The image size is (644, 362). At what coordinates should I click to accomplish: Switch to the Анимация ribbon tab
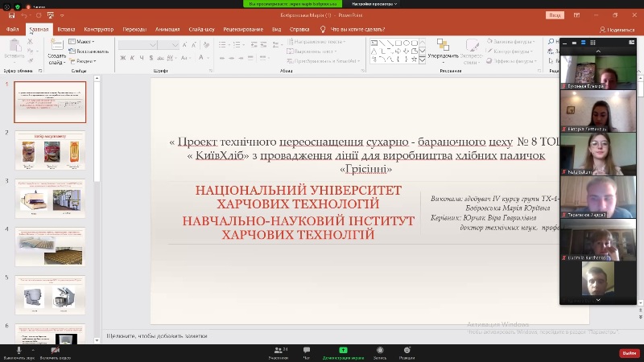click(167, 30)
